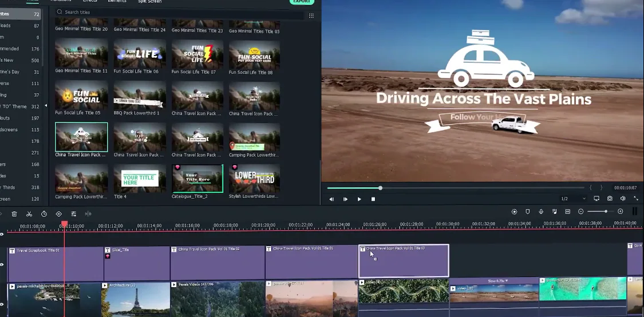This screenshot has width=644, height=317.
Task: Click the preview playback progress bar knob
Action: [x=380, y=188]
